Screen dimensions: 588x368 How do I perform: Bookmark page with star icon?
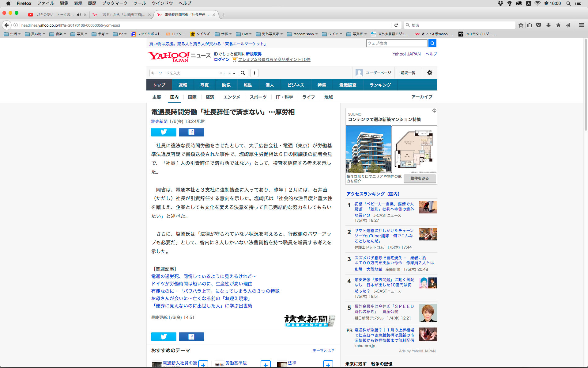(521, 25)
